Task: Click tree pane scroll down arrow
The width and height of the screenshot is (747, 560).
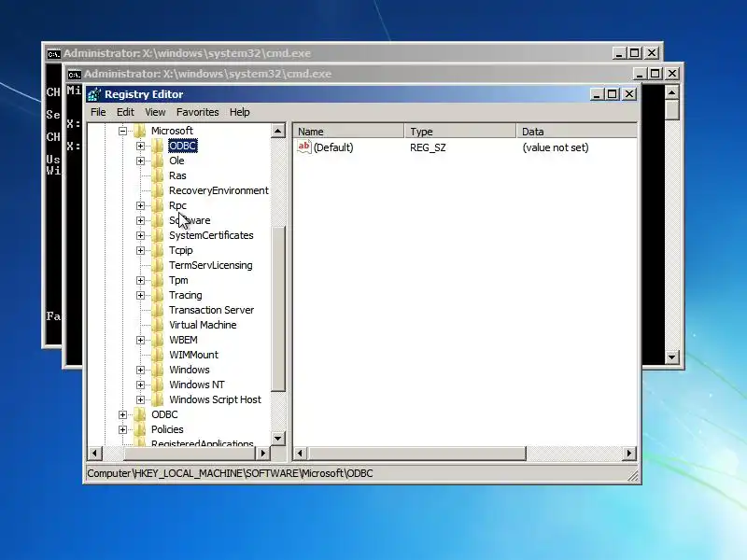Action: click(278, 438)
